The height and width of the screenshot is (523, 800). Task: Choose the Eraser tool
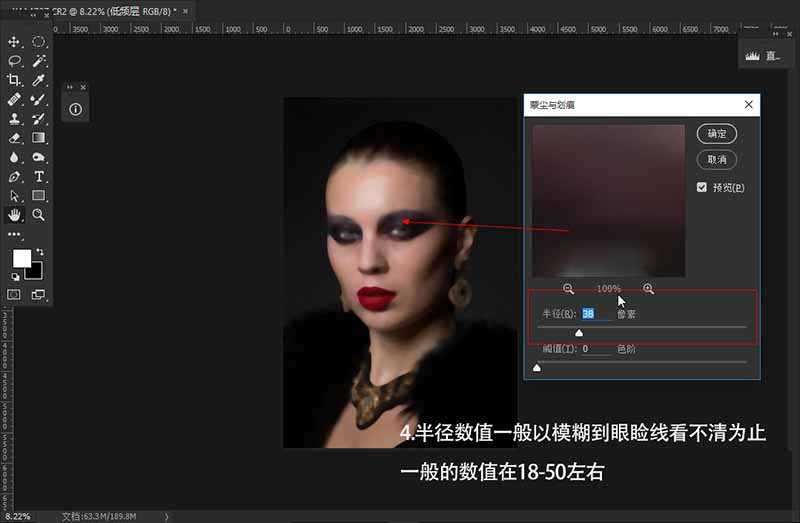pyautogui.click(x=14, y=137)
